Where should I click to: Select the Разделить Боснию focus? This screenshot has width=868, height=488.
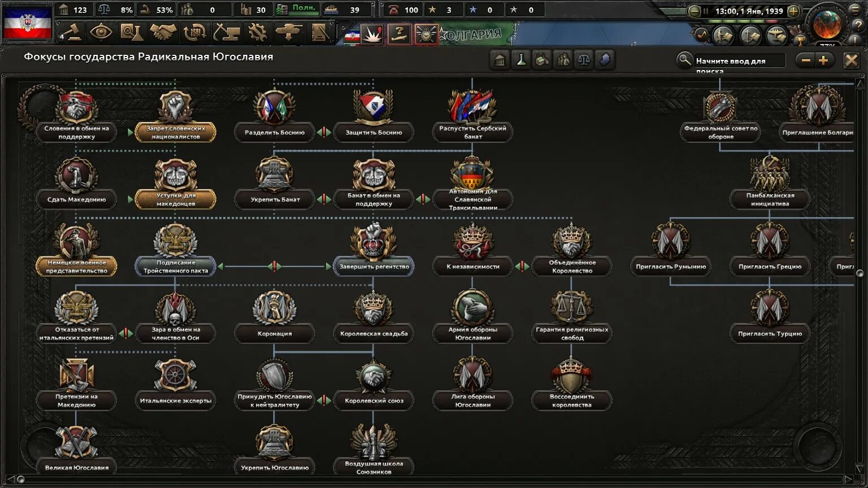pyautogui.click(x=275, y=133)
